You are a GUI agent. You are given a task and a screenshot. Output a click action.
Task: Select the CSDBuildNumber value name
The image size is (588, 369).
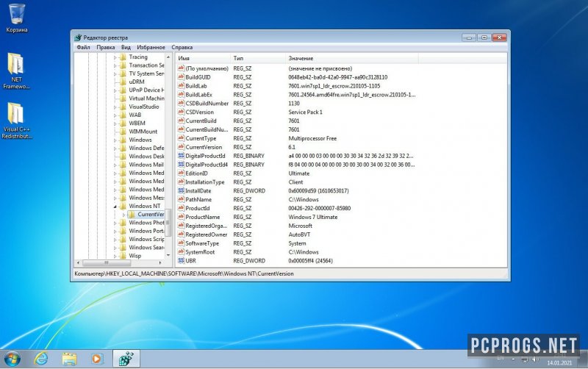tap(207, 103)
